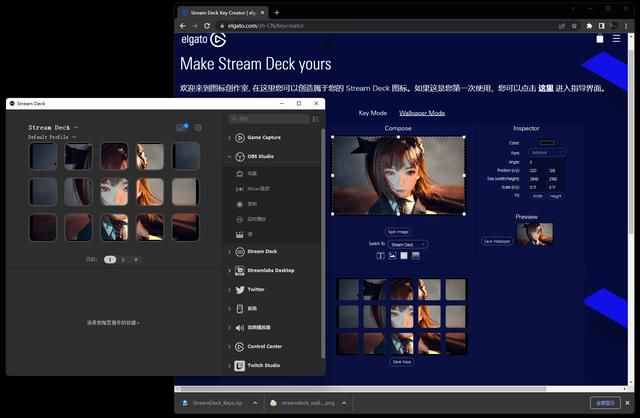Click the add image tool below Compose

tap(392, 256)
